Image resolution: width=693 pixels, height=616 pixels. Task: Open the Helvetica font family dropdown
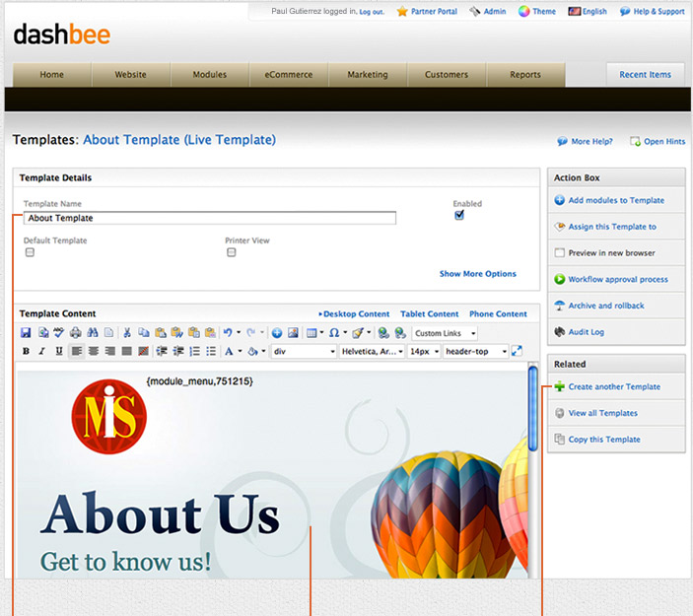point(372,351)
